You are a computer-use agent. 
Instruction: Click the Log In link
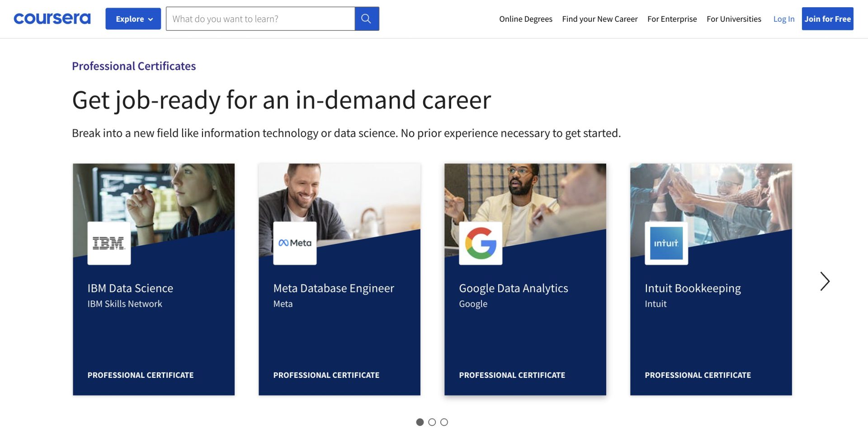point(783,19)
